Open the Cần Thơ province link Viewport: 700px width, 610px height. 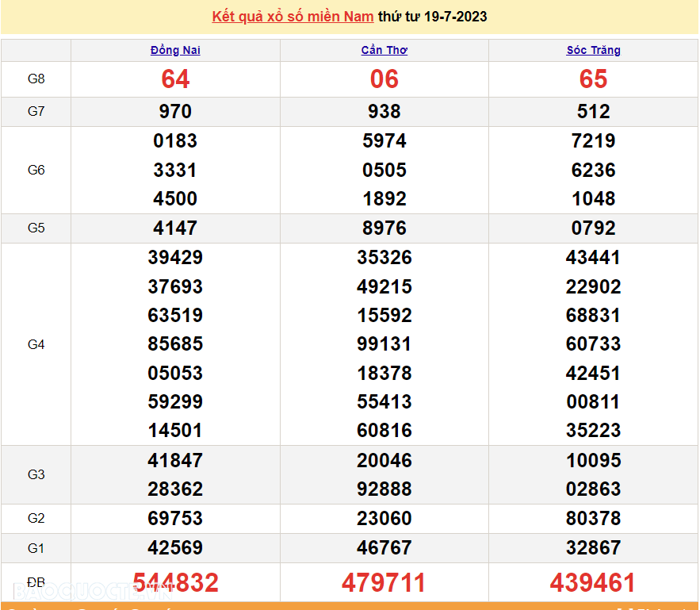tap(384, 50)
